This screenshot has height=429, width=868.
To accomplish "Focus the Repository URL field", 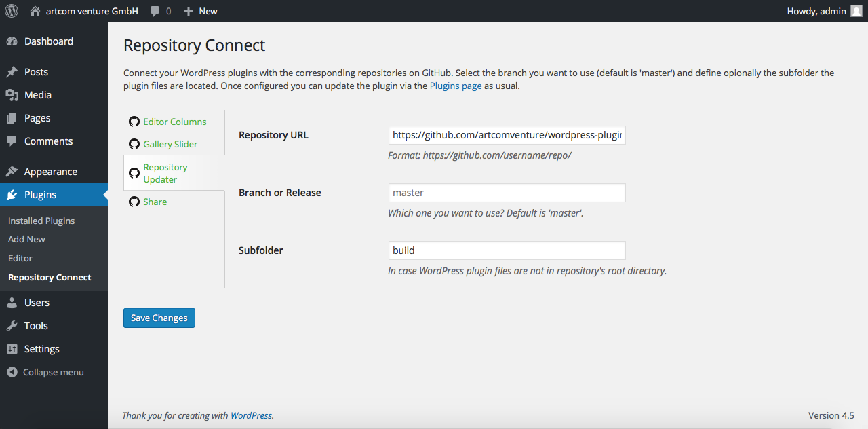I will click(x=507, y=135).
